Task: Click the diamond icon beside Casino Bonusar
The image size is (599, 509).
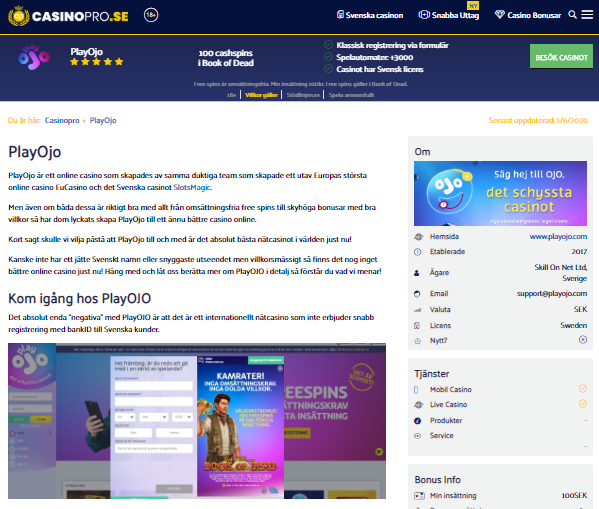Action: coord(499,15)
